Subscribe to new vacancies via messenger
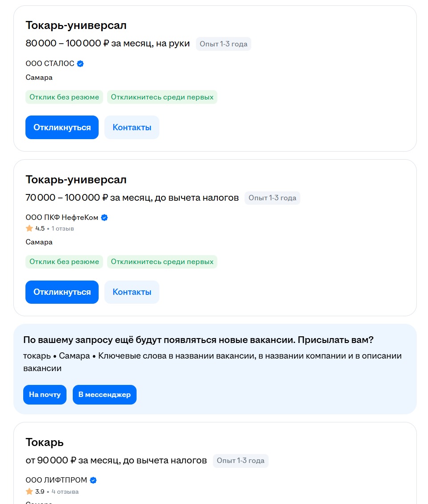 (x=104, y=395)
